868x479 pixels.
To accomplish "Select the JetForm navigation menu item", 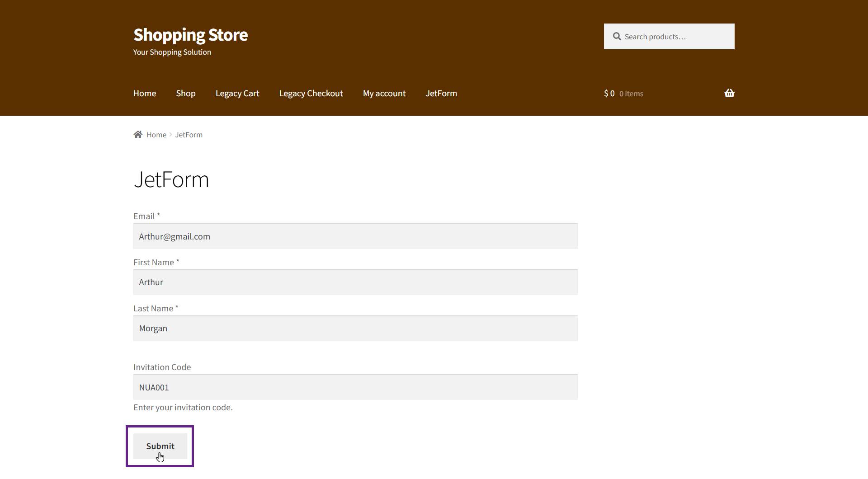I will click(441, 93).
